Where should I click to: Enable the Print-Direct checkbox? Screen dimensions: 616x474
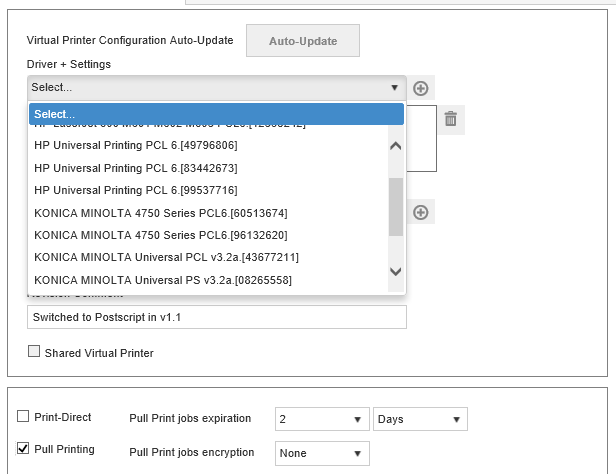(x=23, y=416)
